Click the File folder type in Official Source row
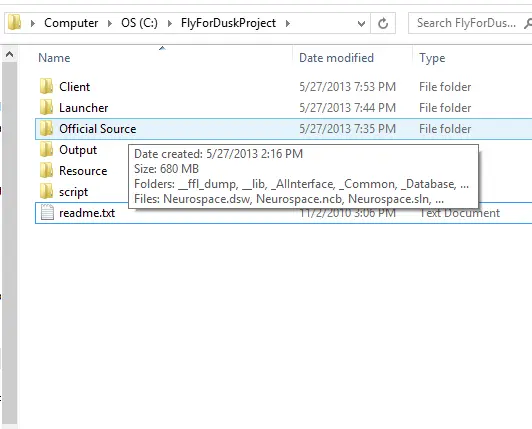The image size is (532, 429). (x=445, y=129)
